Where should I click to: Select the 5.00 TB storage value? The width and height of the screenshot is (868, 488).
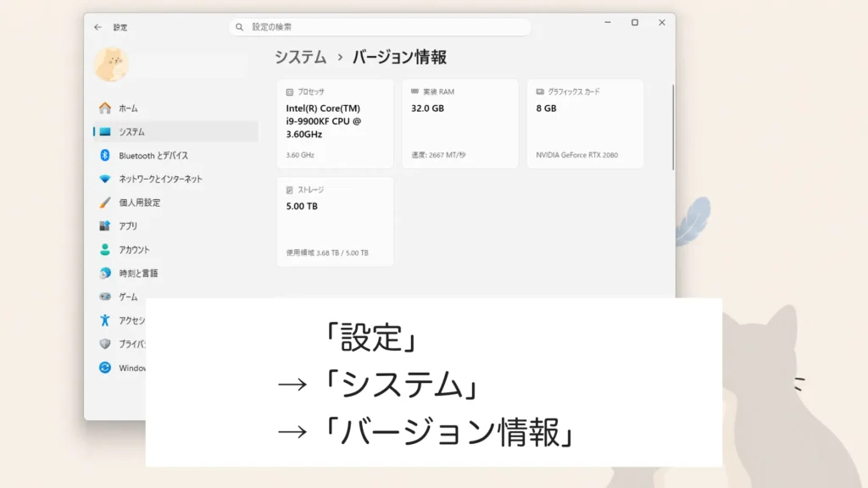tap(302, 207)
